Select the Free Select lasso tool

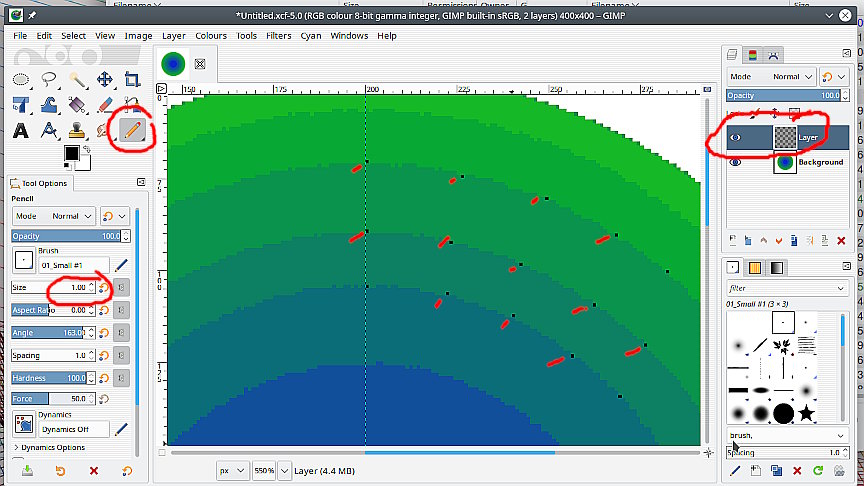(48, 79)
